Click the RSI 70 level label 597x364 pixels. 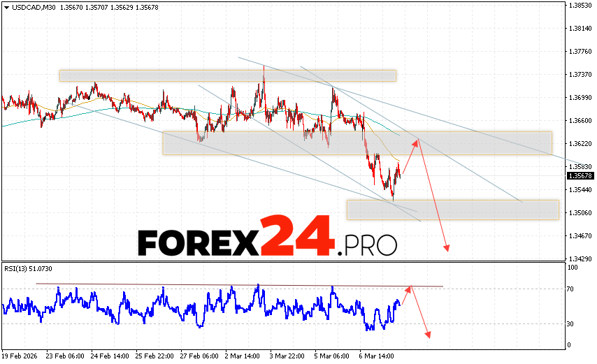pos(570,289)
